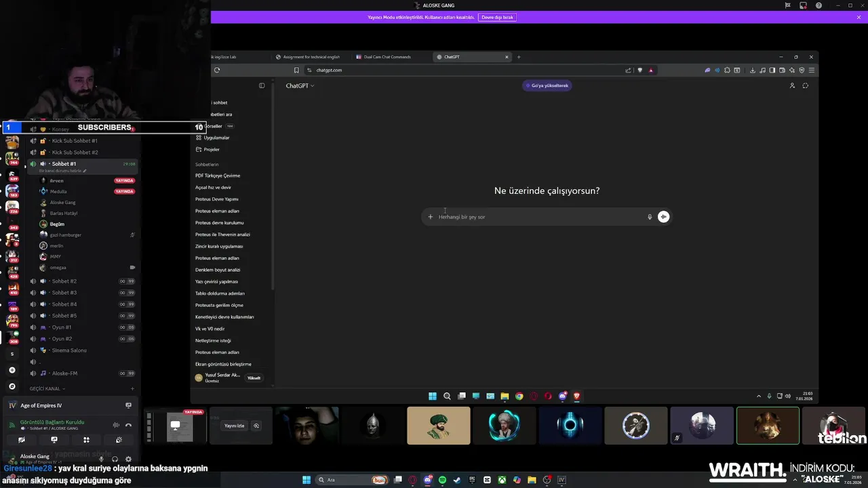This screenshot has height=488, width=868.
Task: Click the share icon in address bar
Action: tap(628, 70)
